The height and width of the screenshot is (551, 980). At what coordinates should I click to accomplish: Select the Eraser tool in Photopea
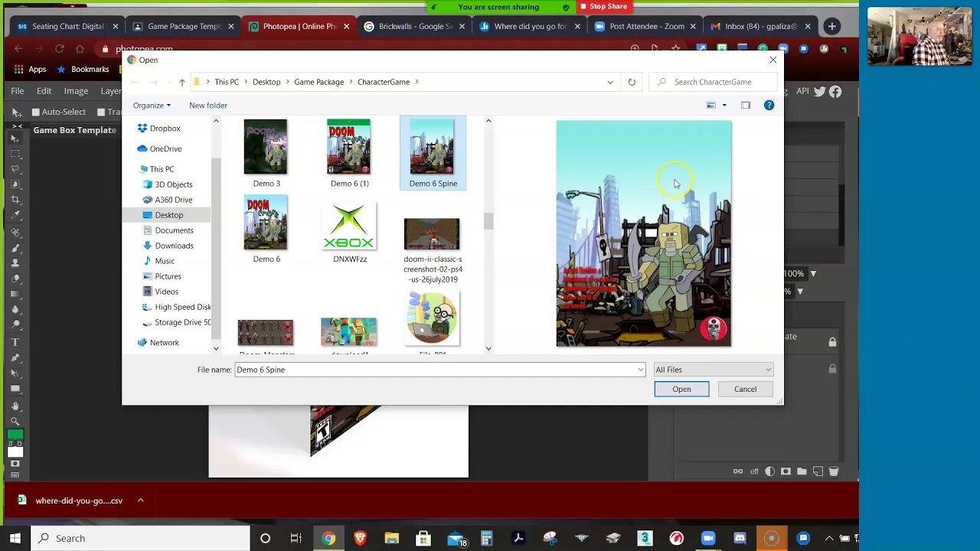(15, 279)
